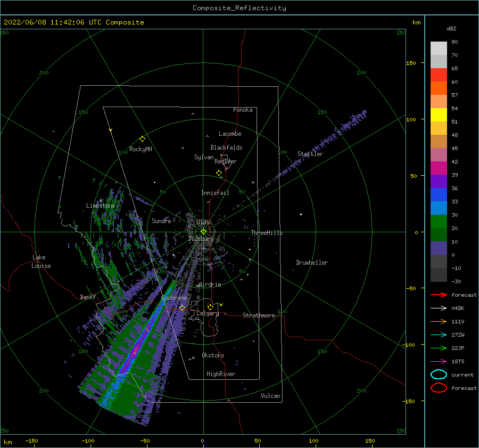This screenshot has width=479, height=448.
Task: Click the Lacombe label
Action: (x=230, y=134)
